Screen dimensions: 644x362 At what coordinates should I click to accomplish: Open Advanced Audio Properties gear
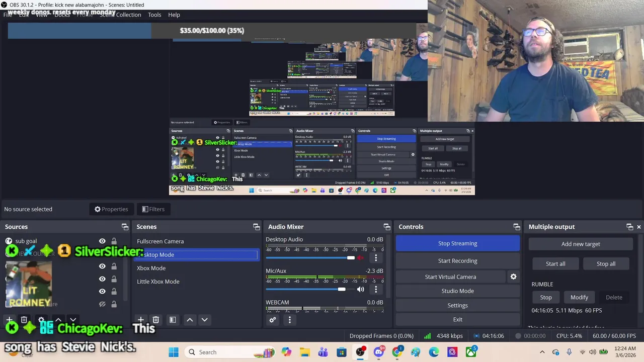point(273,320)
